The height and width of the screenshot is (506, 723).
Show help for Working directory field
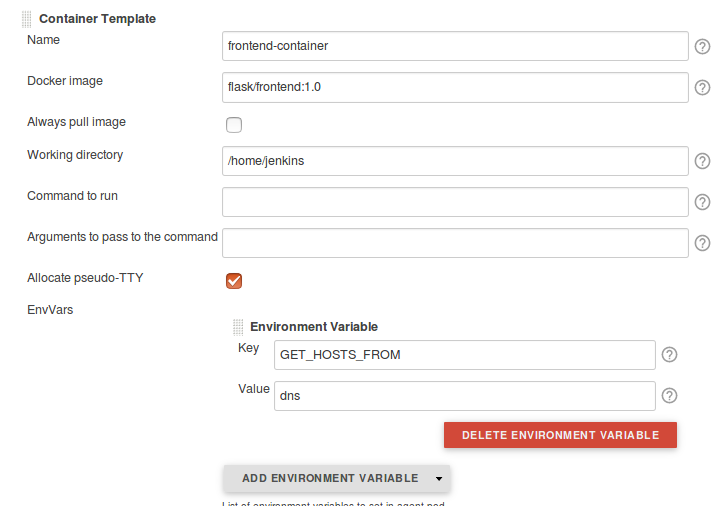(703, 161)
